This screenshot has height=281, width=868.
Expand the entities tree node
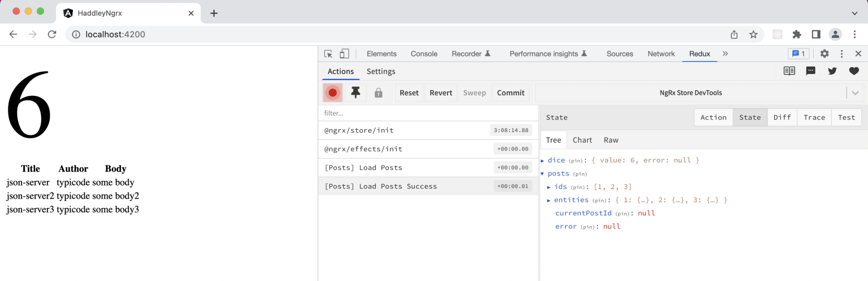click(x=549, y=200)
